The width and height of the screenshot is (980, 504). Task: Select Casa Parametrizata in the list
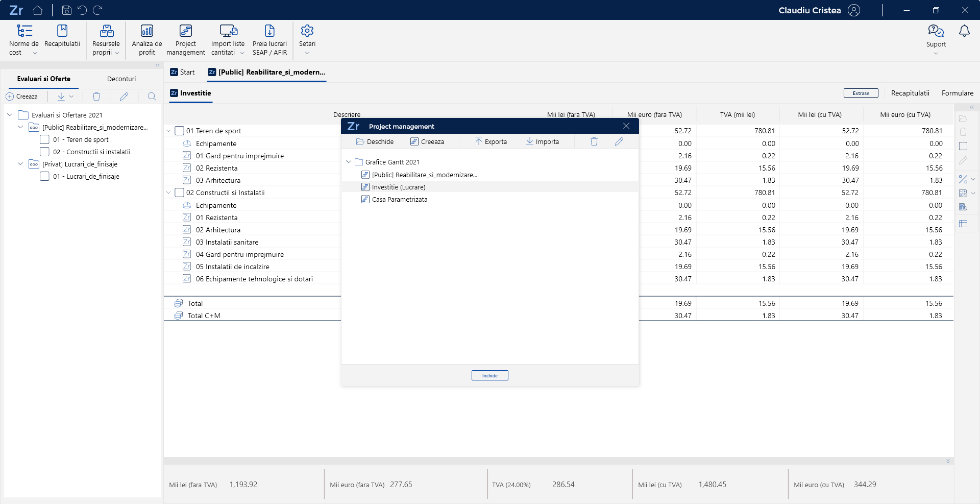coord(399,200)
